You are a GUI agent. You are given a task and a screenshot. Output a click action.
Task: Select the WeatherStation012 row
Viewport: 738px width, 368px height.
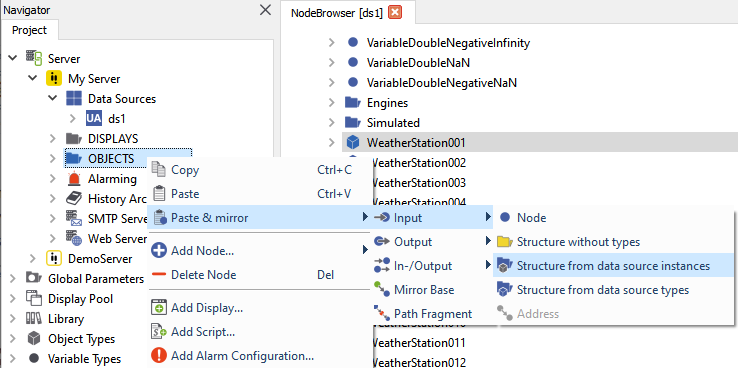pos(418,362)
